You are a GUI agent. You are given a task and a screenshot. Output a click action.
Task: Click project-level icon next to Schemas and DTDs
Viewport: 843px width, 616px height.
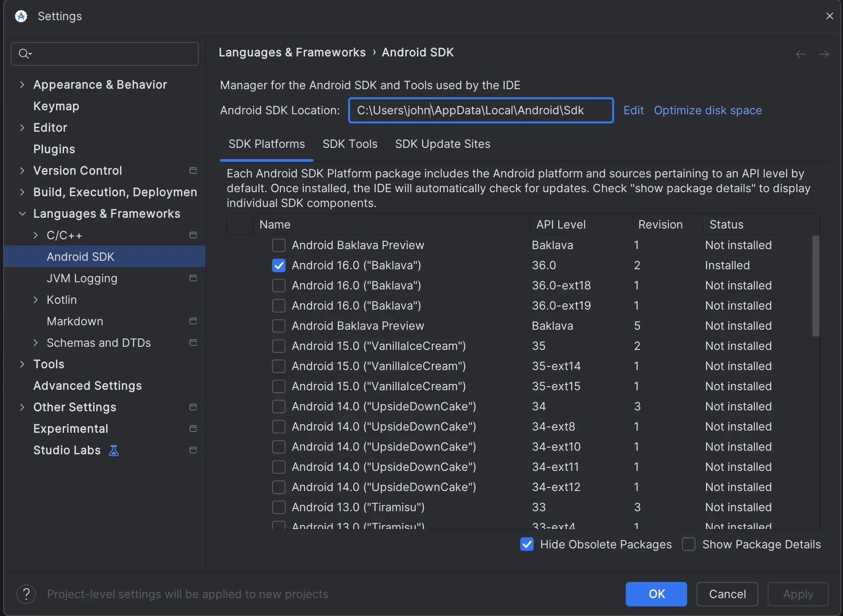pos(193,343)
